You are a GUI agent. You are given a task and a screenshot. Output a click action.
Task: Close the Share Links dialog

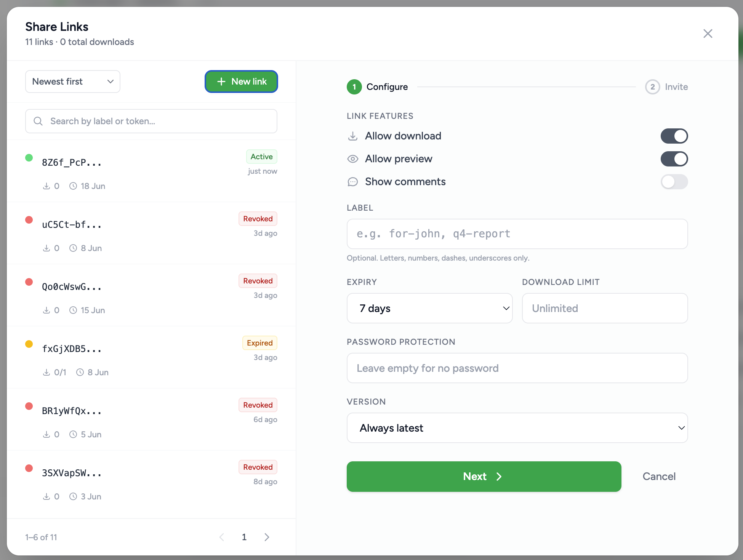[x=708, y=34]
